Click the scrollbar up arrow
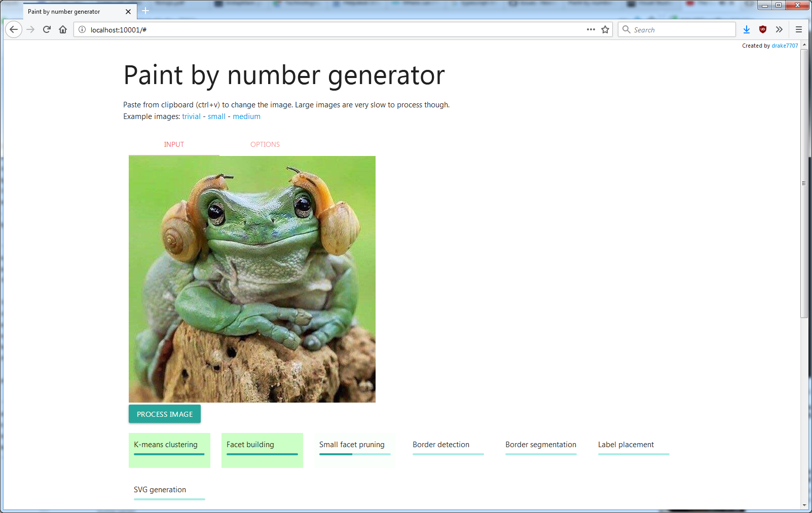 [x=804, y=45]
